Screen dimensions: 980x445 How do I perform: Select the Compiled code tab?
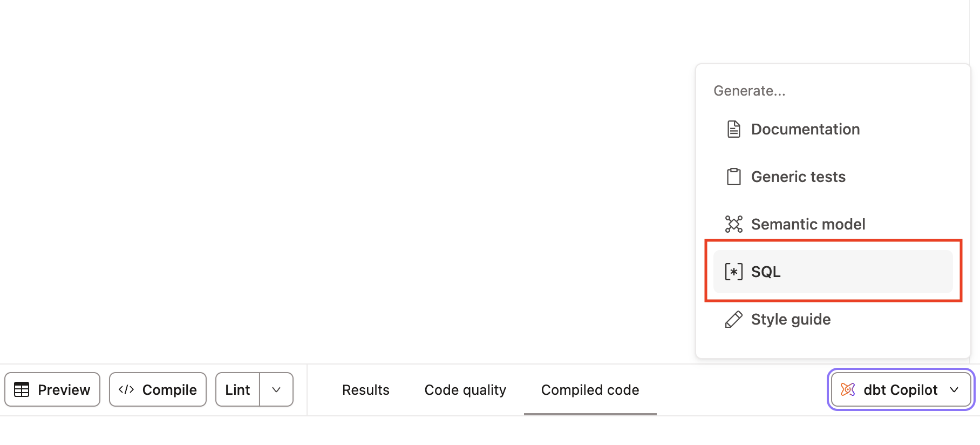point(589,389)
